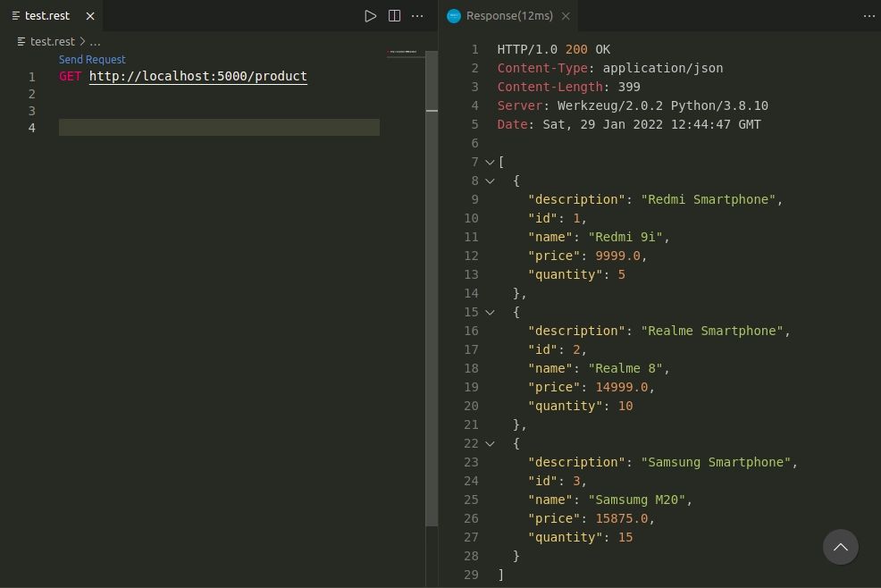Click the price value 14999.0
The width and height of the screenshot is (881, 588).
pyautogui.click(x=621, y=387)
